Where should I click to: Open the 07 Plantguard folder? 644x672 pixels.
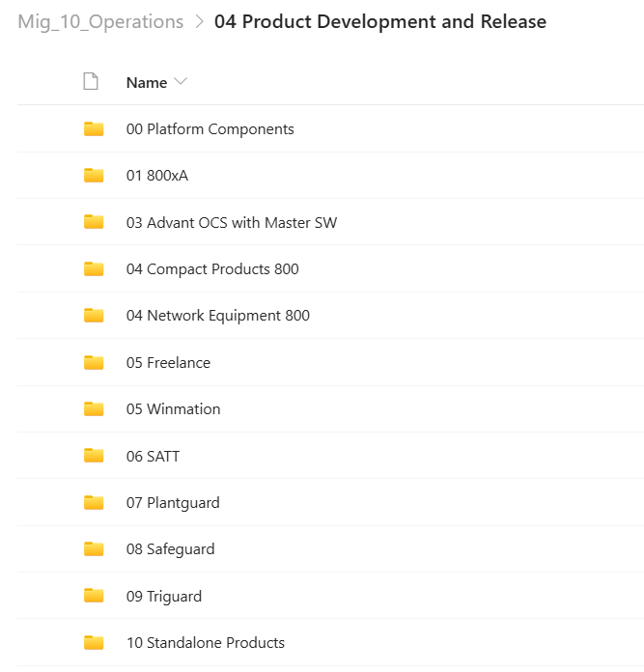[x=173, y=503]
